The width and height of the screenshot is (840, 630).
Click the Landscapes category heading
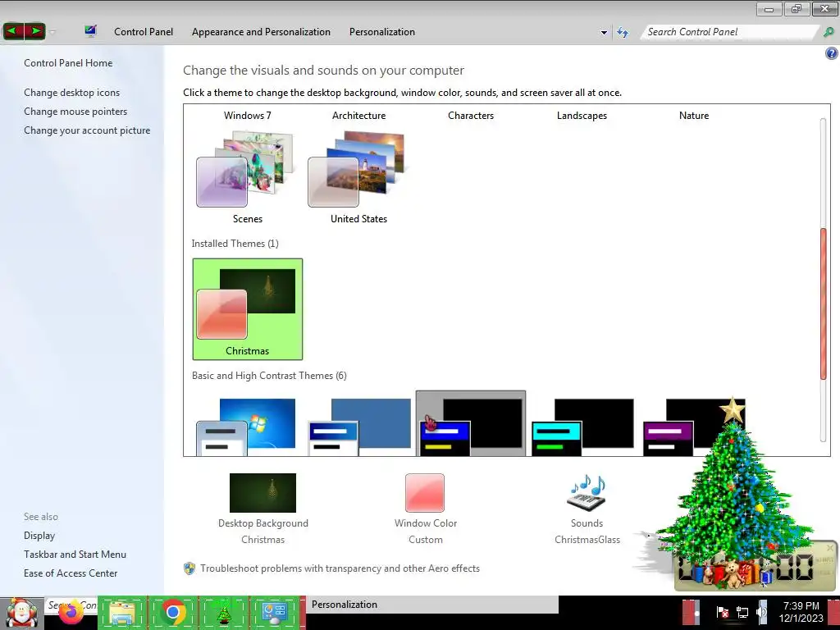click(x=582, y=116)
